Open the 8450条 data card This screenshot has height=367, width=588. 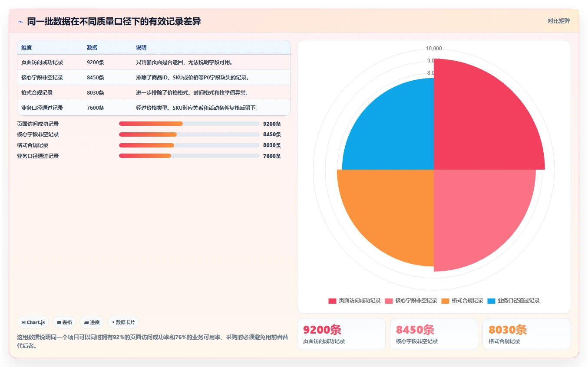tap(434, 334)
